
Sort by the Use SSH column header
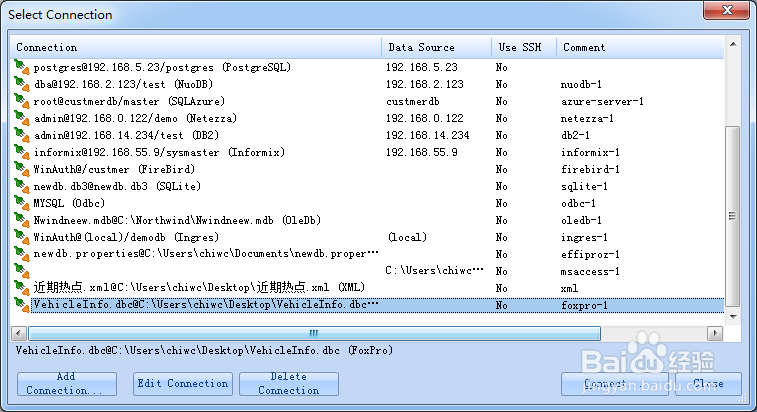[x=524, y=47]
